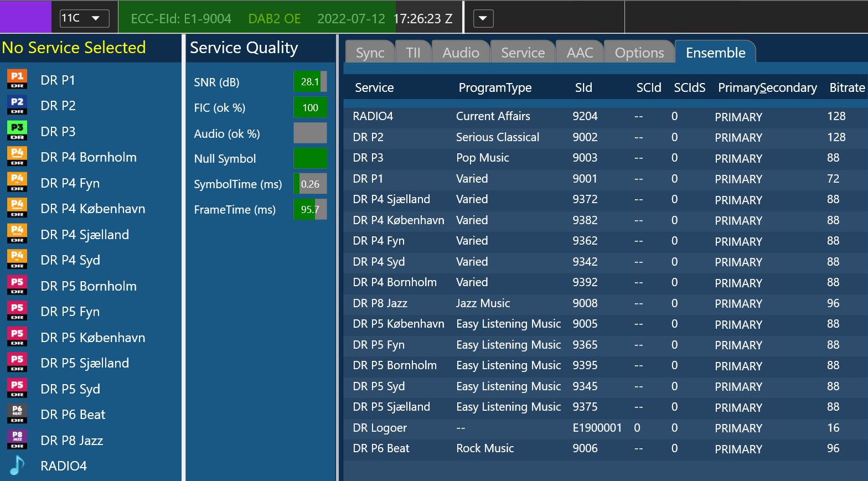Select the DR Logoer row in the ensemble table
This screenshot has height=481, width=868.
380,428
